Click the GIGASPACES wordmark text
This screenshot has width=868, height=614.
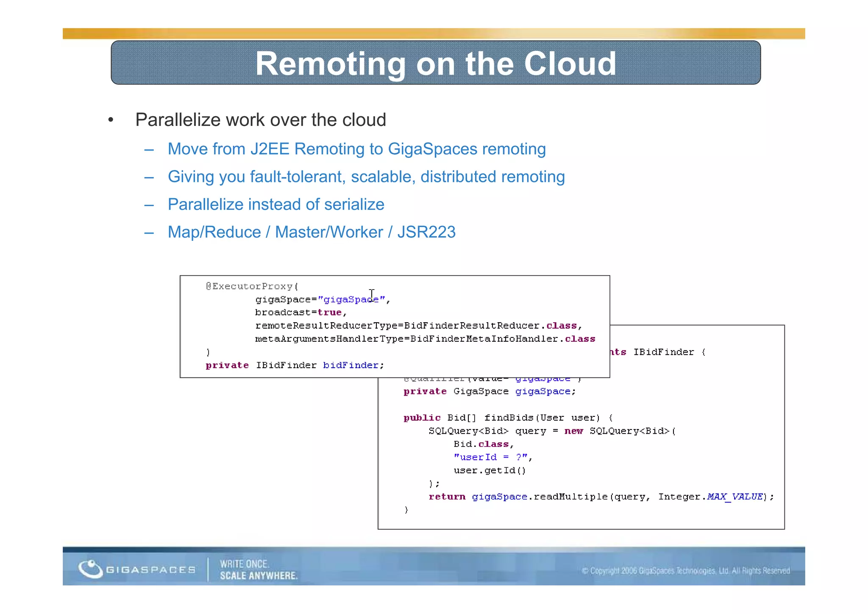pyautogui.click(x=150, y=570)
